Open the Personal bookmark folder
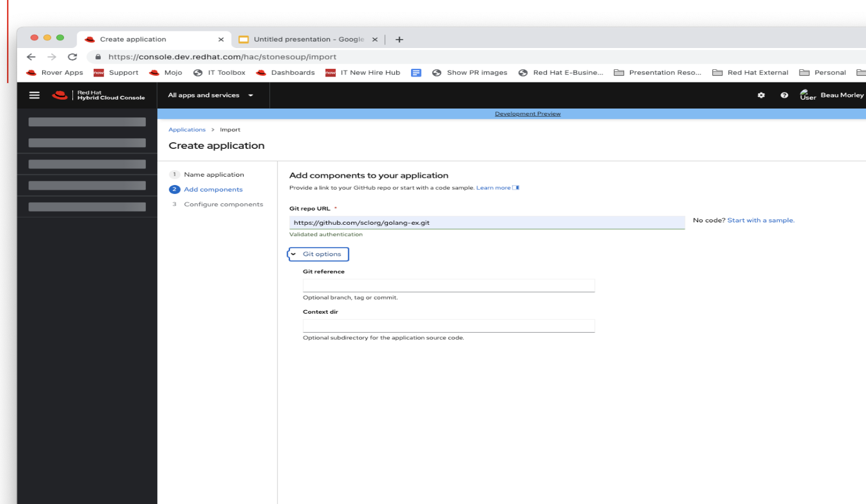The image size is (866, 504). [x=823, y=73]
